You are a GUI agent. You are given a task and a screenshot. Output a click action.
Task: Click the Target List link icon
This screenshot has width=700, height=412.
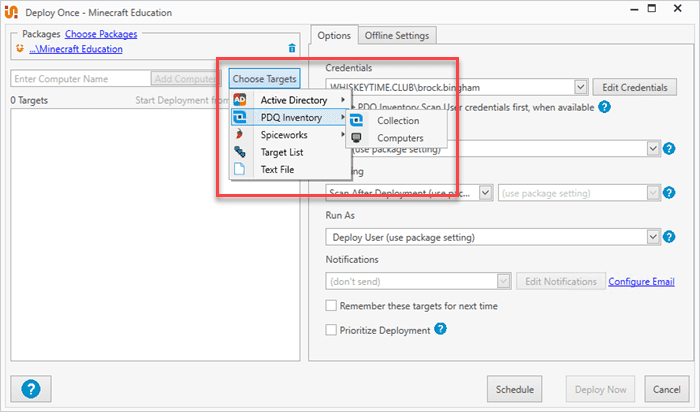point(240,152)
